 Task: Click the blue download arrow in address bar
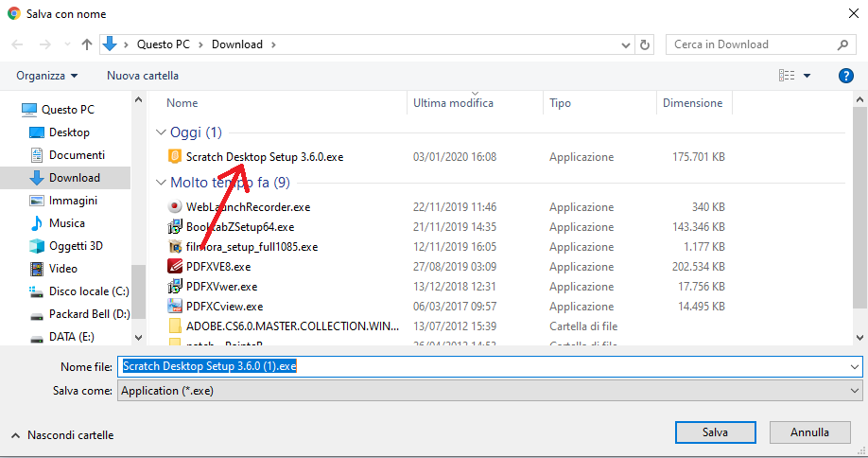coord(110,44)
